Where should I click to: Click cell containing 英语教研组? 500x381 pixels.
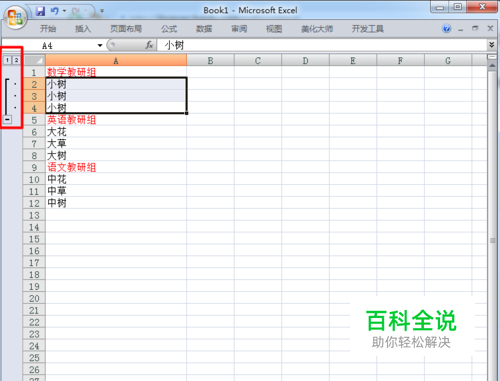tap(116, 120)
